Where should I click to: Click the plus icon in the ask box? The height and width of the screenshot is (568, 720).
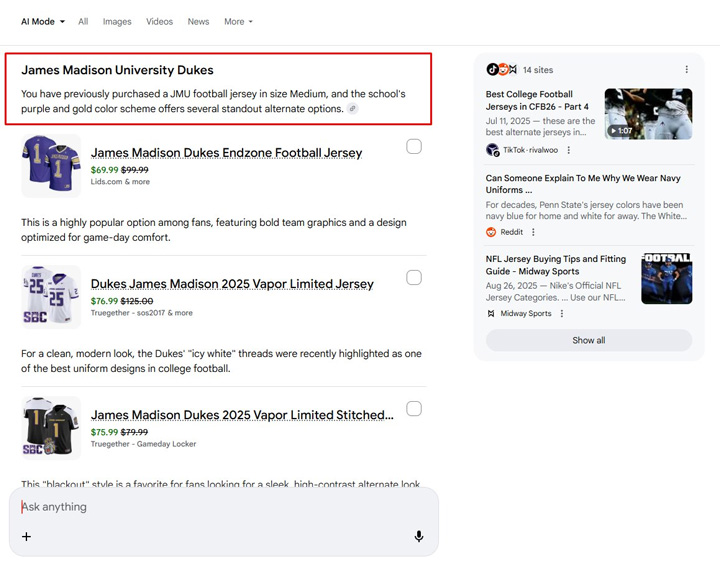pyautogui.click(x=26, y=537)
